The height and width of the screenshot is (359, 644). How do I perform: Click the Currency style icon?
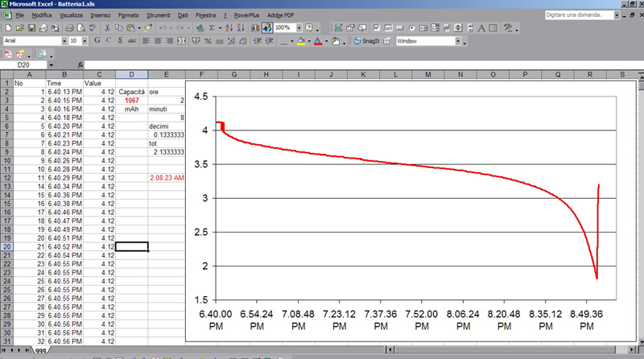(x=196, y=41)
